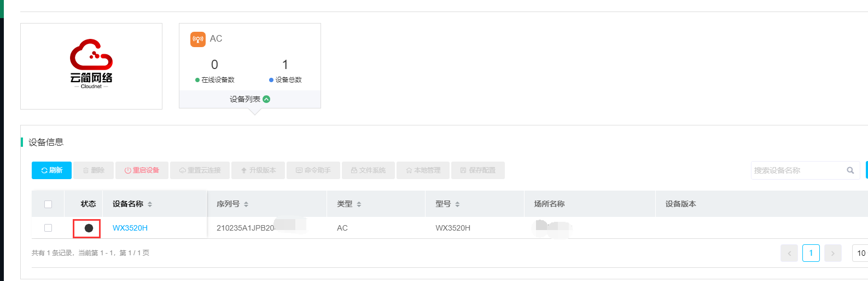868x281 pixels.
Task: Collapse the 设备列表 green chevron icon
Action: tap(266, 99)
